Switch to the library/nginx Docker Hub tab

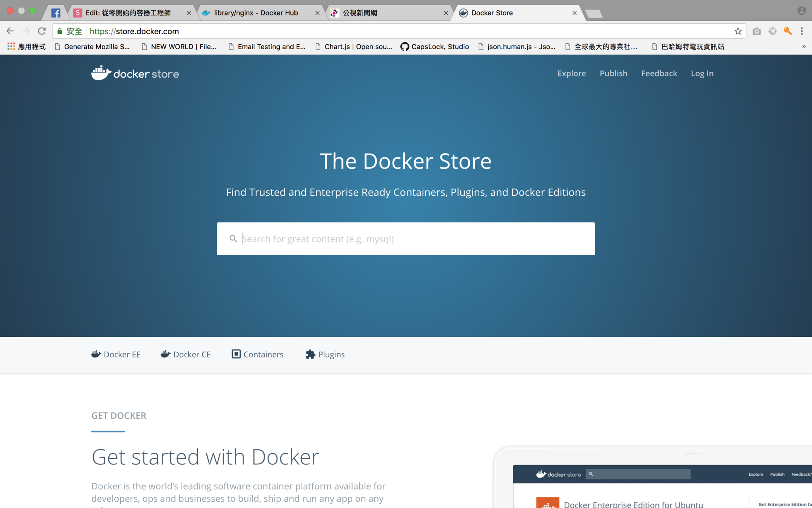tap(256, 13)
